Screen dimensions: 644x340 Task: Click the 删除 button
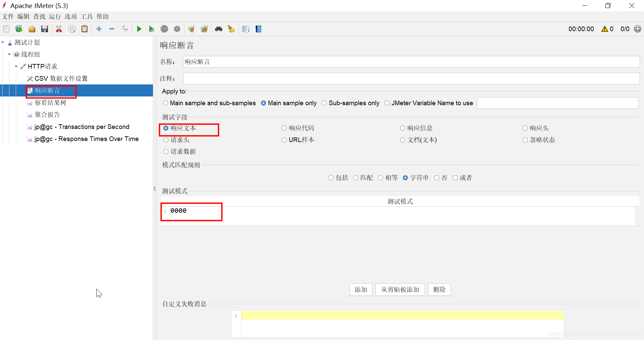tap(439, 290)
